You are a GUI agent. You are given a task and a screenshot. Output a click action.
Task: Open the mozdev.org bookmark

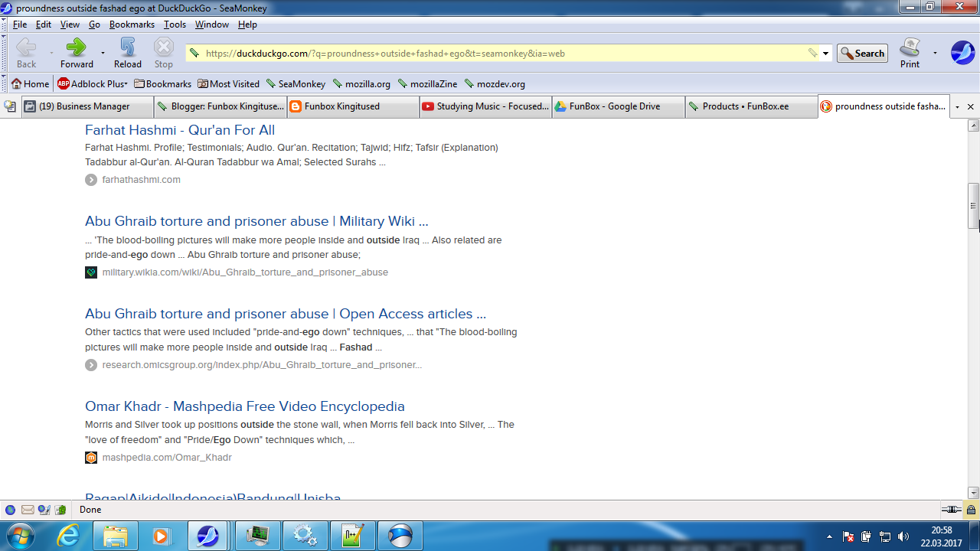click(x=495, y=84)
